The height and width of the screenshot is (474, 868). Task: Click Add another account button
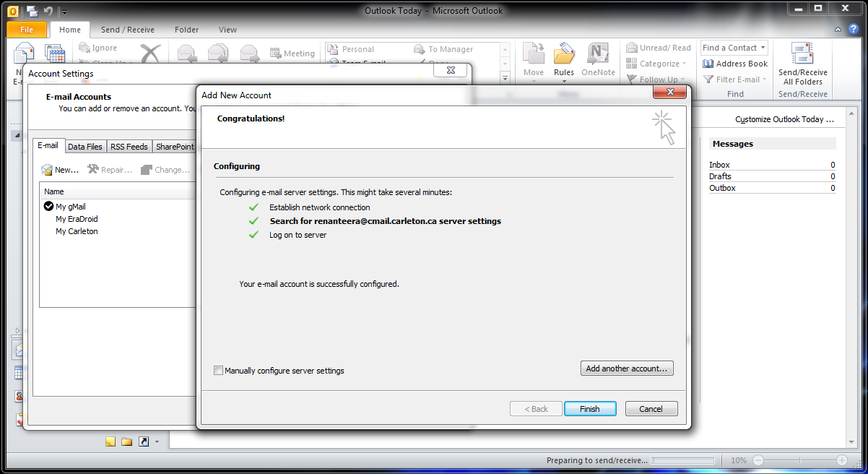pos(627,369)
